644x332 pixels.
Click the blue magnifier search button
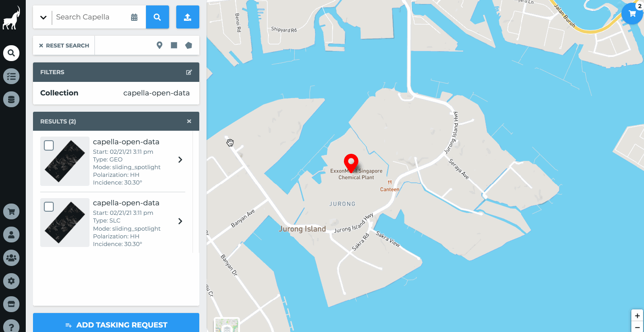[x=157, y=17]
